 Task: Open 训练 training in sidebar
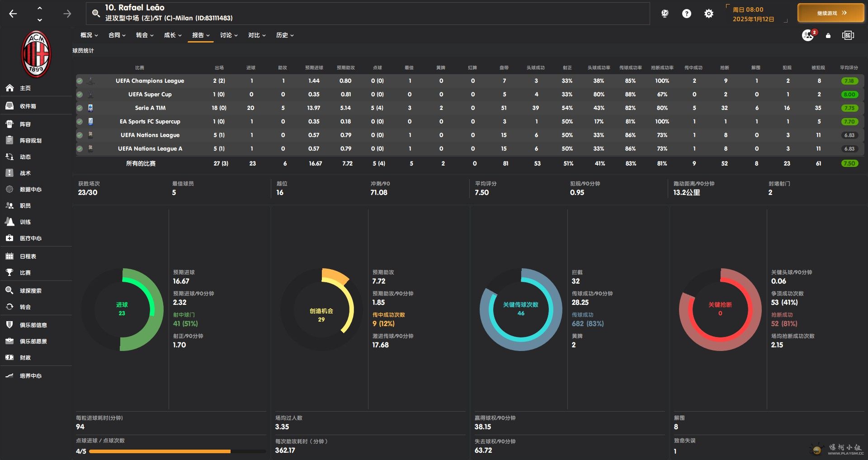[36, 222]
